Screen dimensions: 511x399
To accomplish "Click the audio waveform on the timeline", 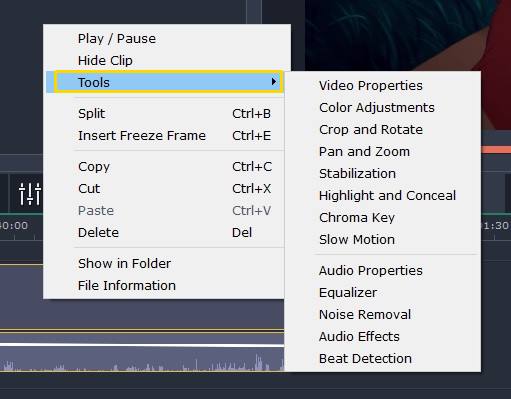I will tap(142, 362).
